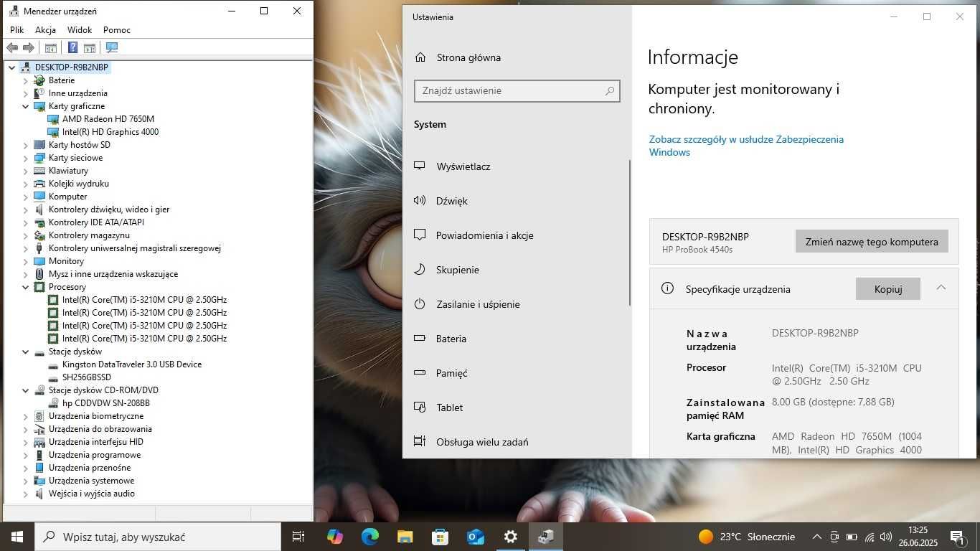Collapse the Karty graficzne node
This screenshot has height=551, width=980.
point(26,106)
